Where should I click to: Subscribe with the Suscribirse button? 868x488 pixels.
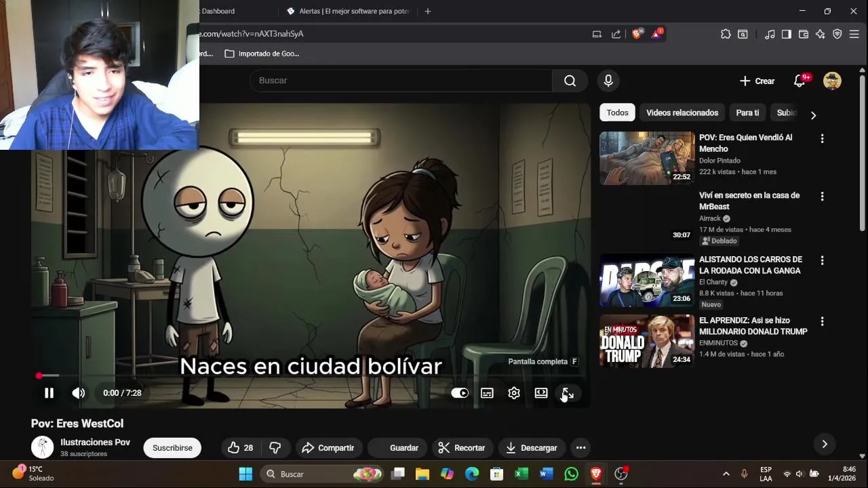172,448
